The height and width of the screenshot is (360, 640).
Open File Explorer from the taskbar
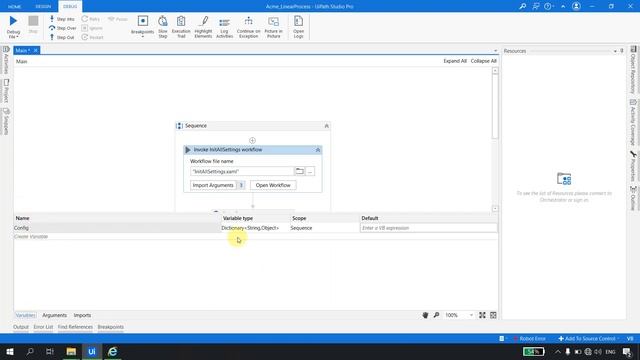(71, 352)
